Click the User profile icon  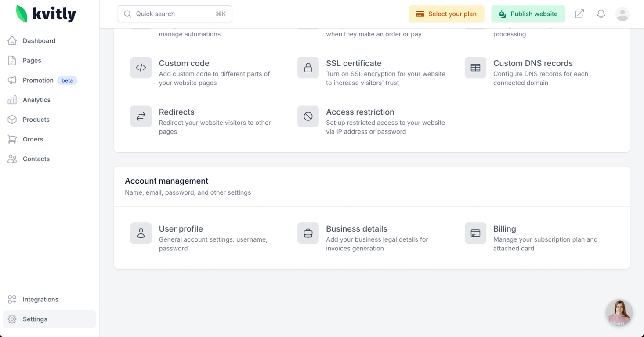pyautogui.click(x=141, y=233)
